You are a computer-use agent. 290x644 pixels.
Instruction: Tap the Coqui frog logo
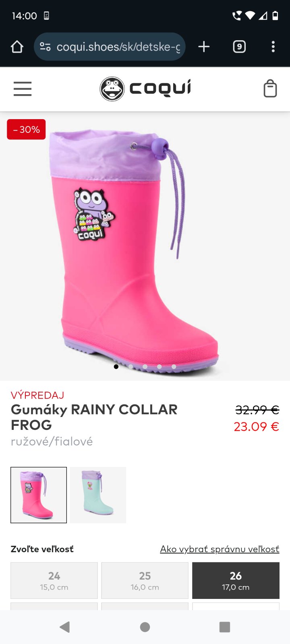(x=145, y=89)
